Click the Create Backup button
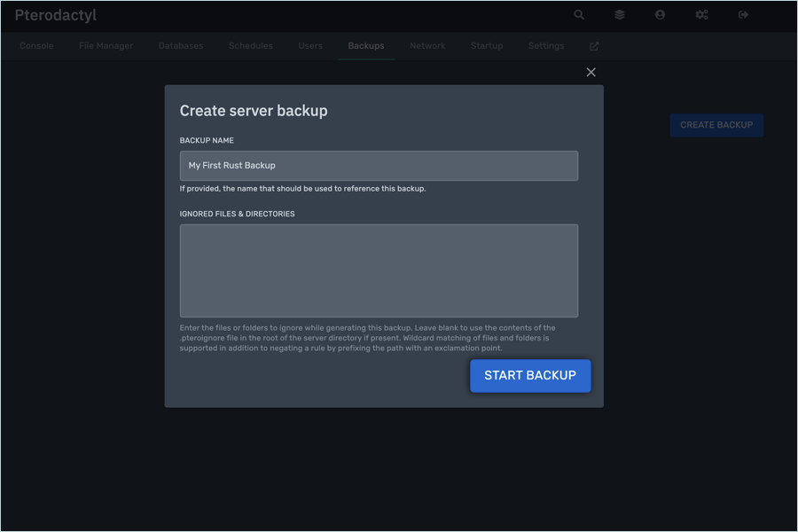This screenshot has width=798, height=532. [716, 125]
